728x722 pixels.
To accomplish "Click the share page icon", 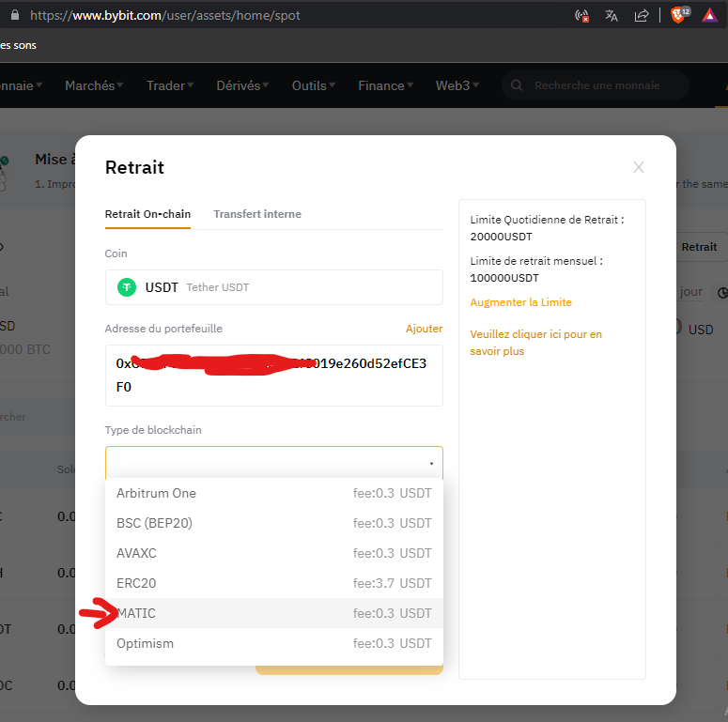I will 642,15.
